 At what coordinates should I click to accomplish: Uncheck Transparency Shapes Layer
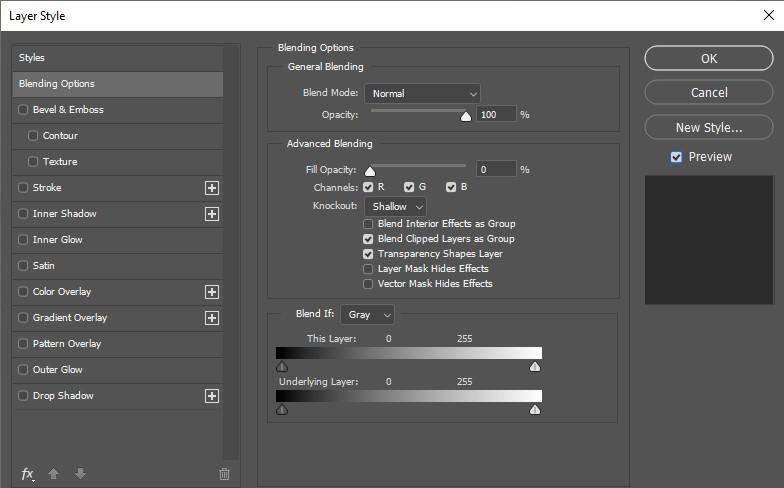click(x=368, y=254)
